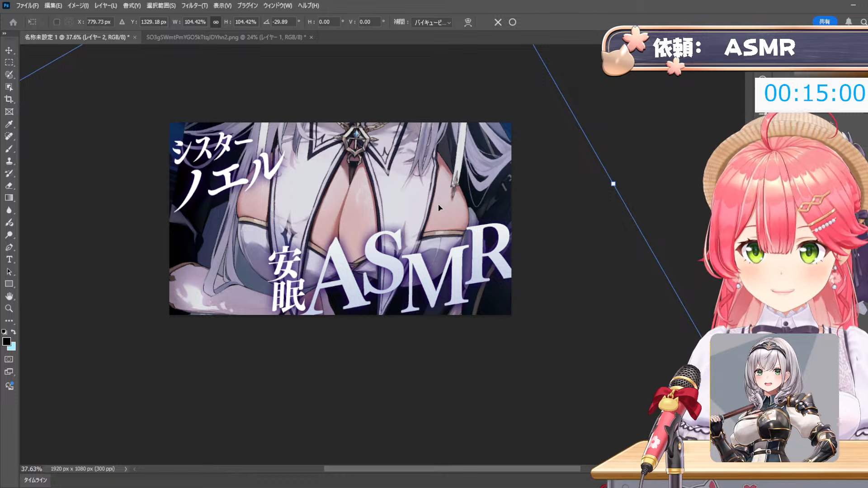Open the 編集(E) menu
Screen dimensions: 868x488
pos(53,5)
